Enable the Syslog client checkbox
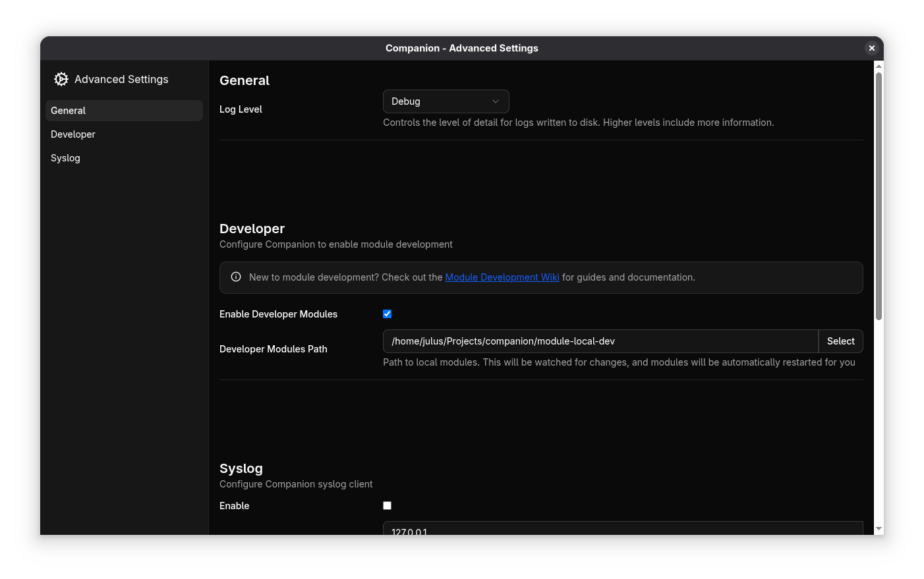 tap(387, 505)
